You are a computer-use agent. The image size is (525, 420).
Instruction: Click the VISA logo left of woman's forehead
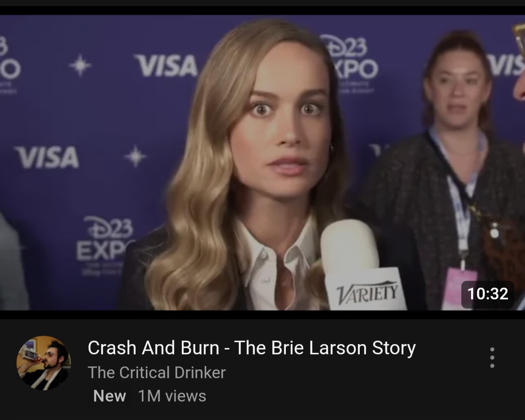[166, 66]
